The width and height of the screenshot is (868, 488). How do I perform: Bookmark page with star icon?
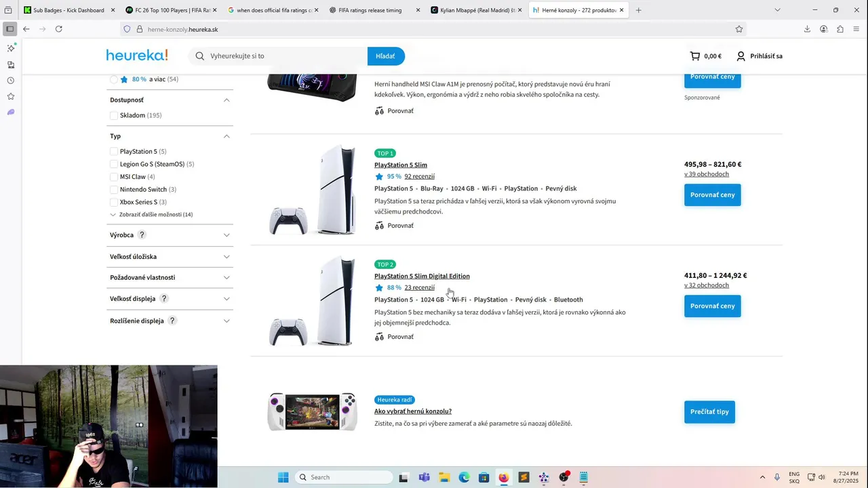tap(739, 29)
